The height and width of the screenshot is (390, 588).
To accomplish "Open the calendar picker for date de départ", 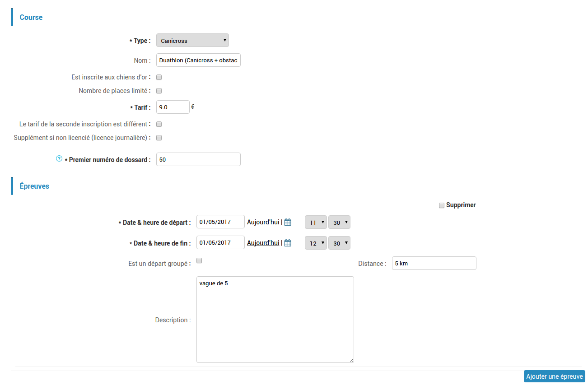I will click(288, 222).
